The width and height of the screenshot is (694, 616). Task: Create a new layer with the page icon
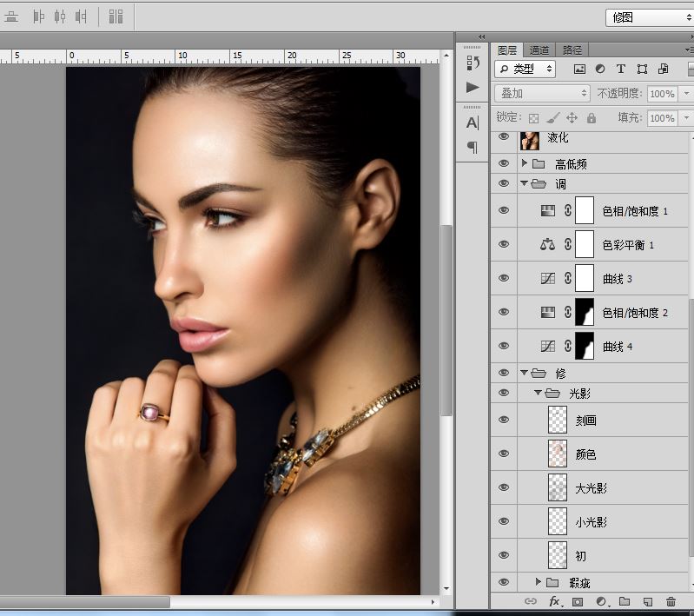[x=647, y=601]
